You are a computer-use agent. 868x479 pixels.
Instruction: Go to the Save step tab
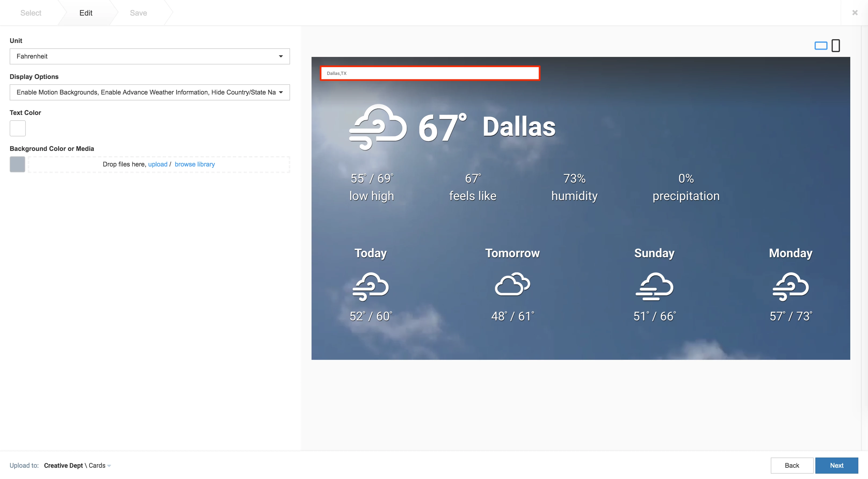tap(138, 13)
